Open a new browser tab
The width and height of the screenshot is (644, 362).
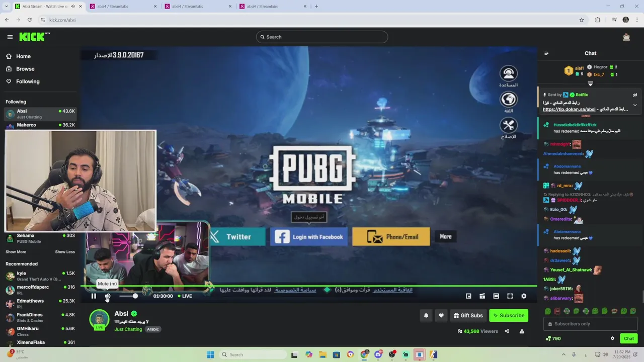(x=316, y=7)
